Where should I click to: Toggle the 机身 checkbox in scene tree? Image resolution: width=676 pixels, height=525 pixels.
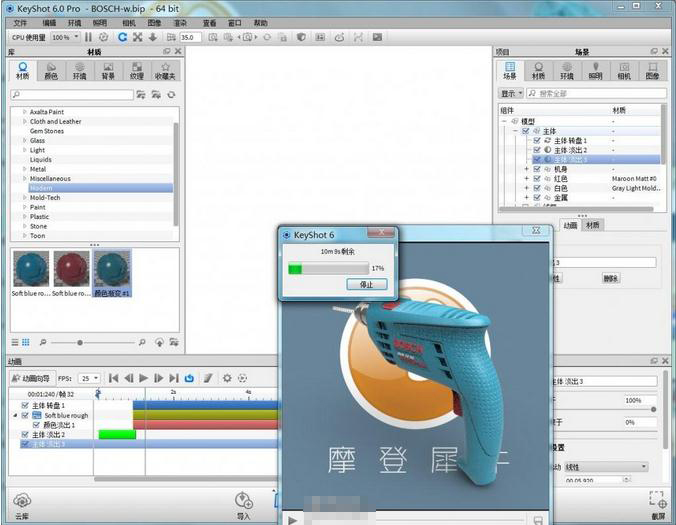(537, 169)
